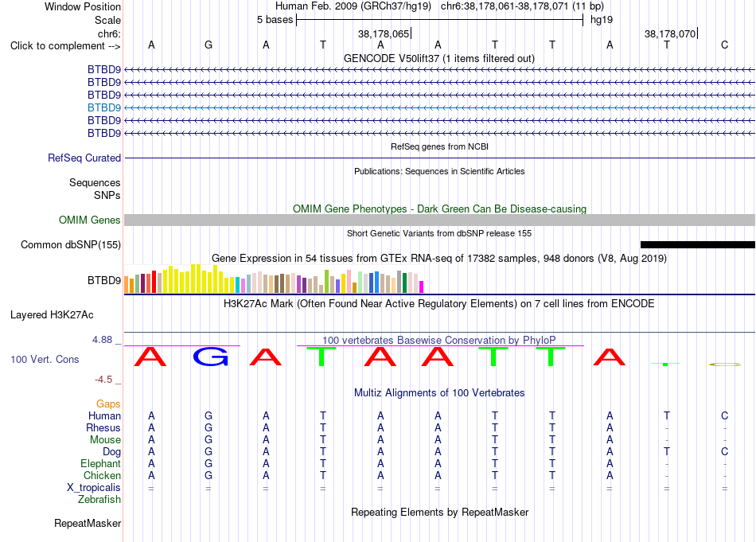Click the G base in Chicken alignment row

pyautogui.click(x=208, y=475)
